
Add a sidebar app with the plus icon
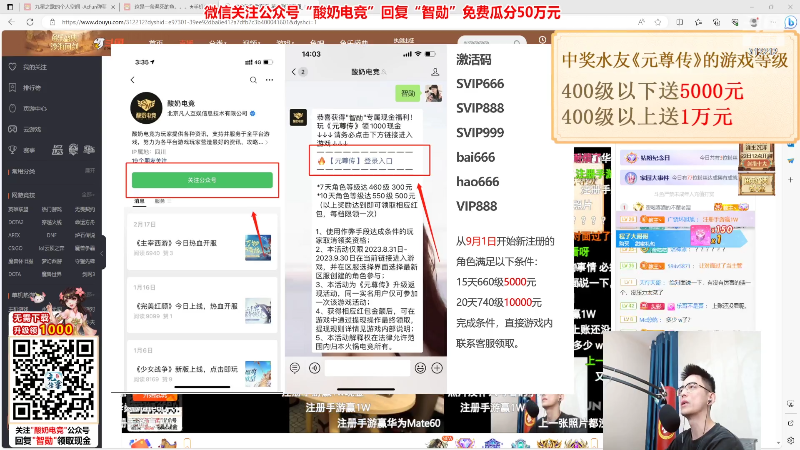790,180
